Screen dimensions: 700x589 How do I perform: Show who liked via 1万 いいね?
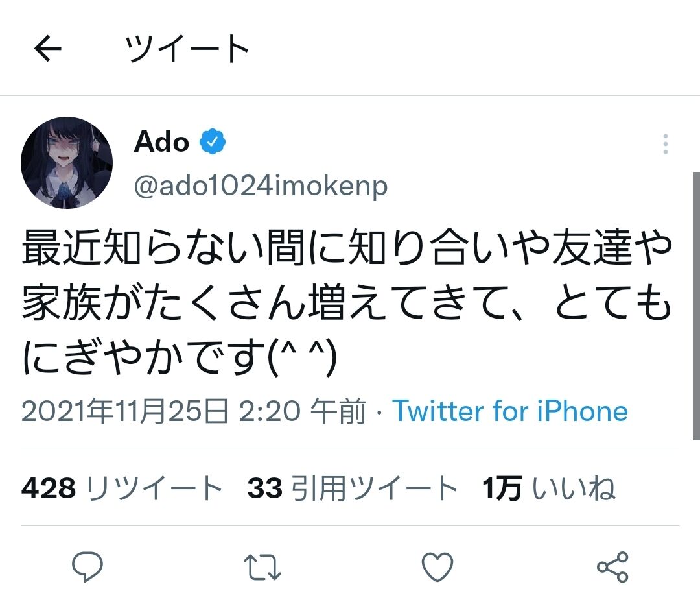coord(548,488)
